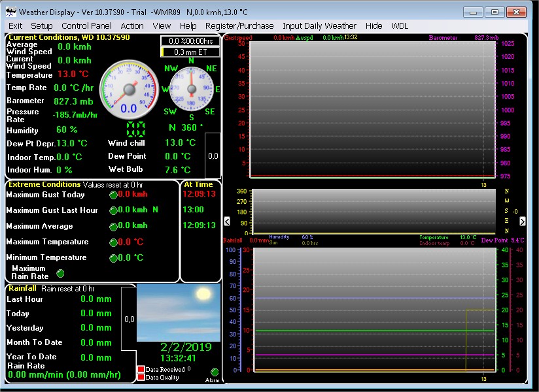Click the date 2/2/2019
The image size is (539, 392).
click(186, 347)
